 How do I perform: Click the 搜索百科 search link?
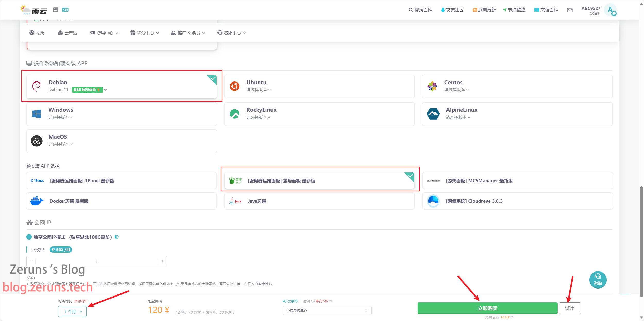tap(420, 10)
